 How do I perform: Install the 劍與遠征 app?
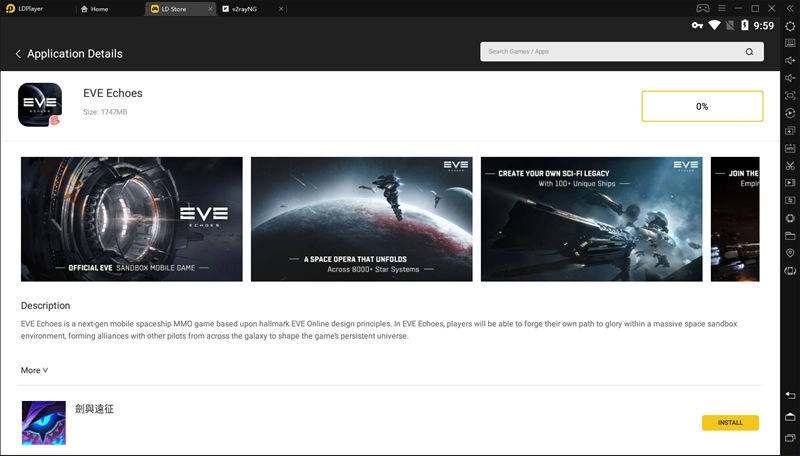[x=730, y=423]
